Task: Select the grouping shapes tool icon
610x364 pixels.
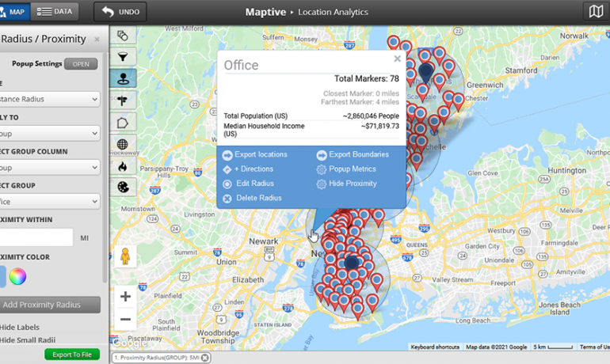Action: click(123, 36)
